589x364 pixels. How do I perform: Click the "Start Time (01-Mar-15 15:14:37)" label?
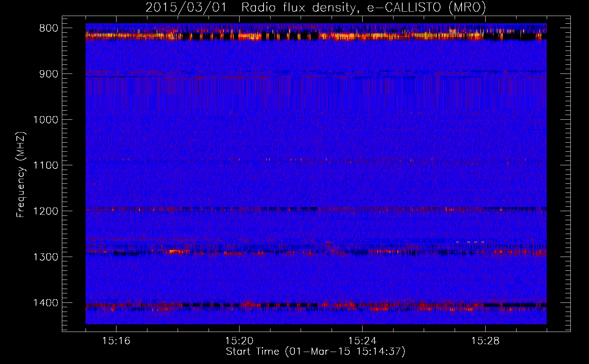pyautogui.click(x=316, y=352)
